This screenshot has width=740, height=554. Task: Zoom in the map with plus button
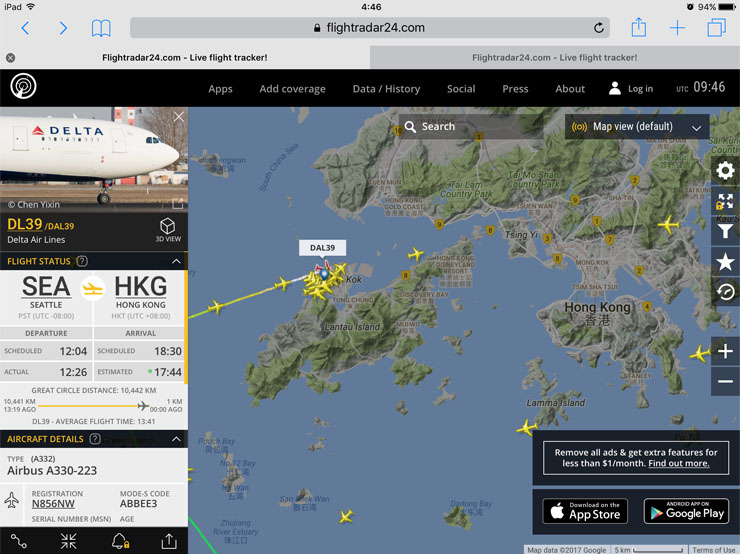pos(725,351)
